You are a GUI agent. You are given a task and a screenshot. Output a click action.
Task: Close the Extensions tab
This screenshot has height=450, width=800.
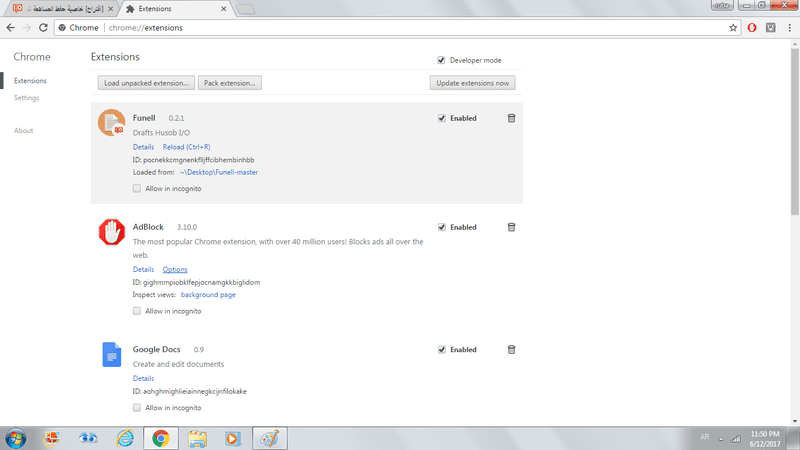click(x=223, y=9)
